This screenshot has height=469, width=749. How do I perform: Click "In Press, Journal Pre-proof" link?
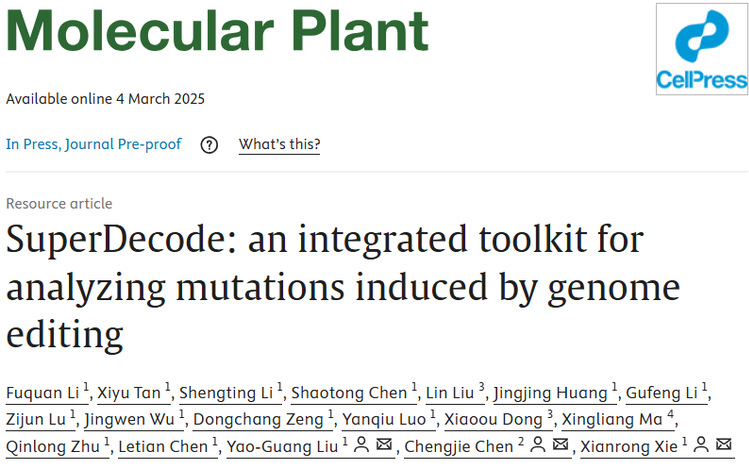point(94,144)
